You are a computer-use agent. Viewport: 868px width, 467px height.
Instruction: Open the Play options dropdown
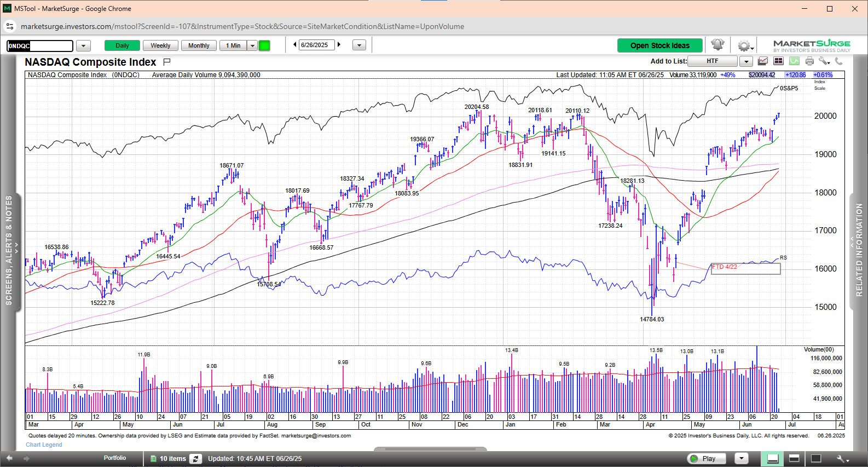[x=741, y=458]
